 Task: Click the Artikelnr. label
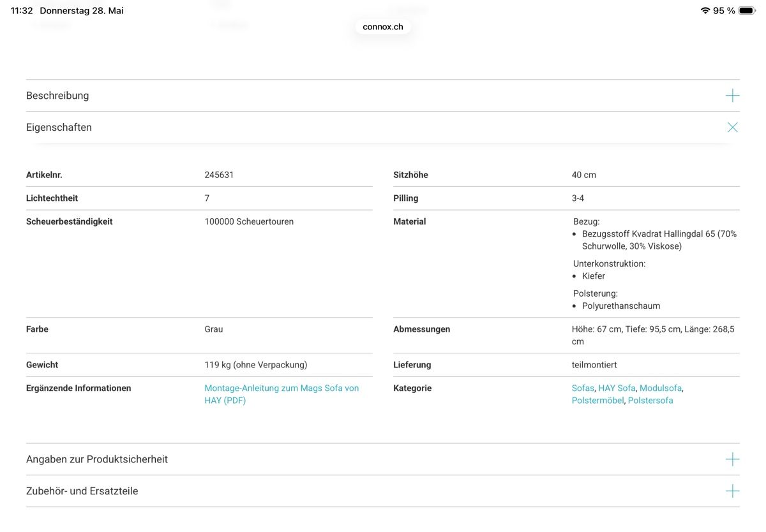[44, 175]
